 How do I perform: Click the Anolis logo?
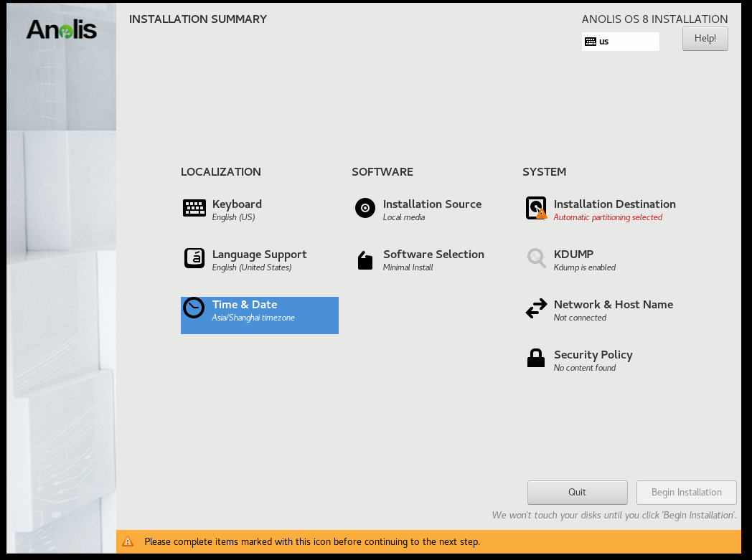(x=62, y=29)
